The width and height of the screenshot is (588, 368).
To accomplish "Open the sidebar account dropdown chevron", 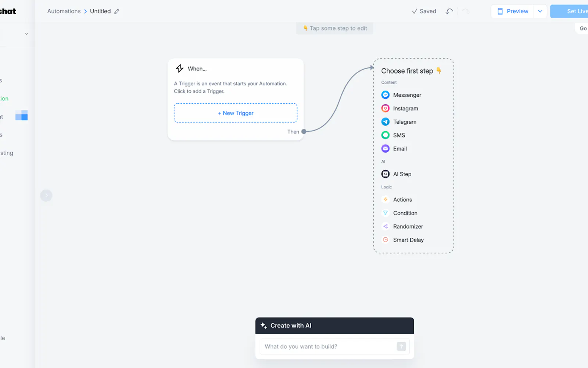I will 26,34.
